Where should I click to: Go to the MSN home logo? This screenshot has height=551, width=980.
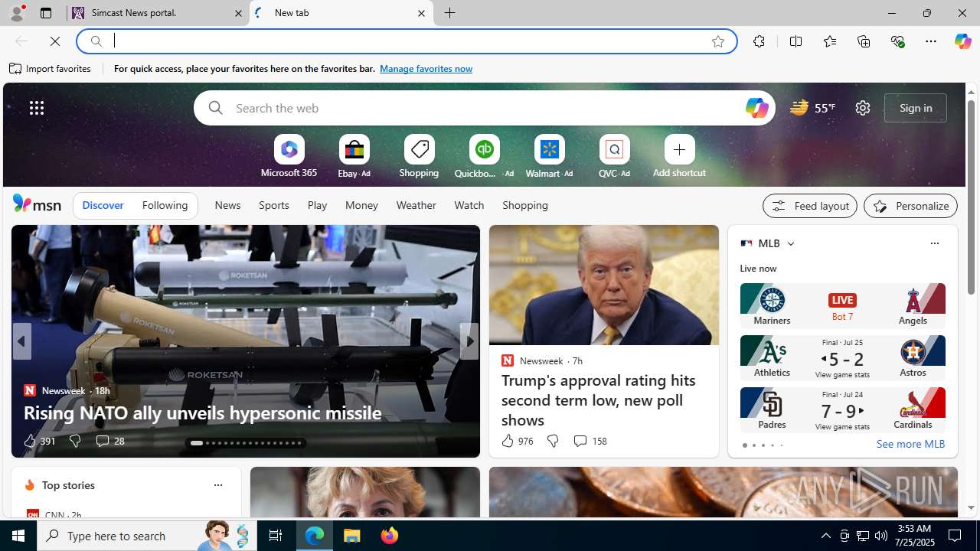(37, 204)
